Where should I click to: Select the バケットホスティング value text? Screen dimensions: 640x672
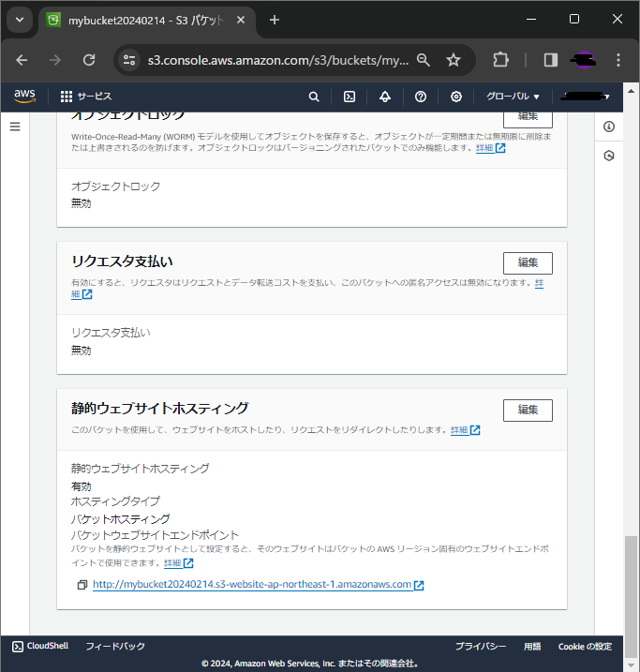120,519
